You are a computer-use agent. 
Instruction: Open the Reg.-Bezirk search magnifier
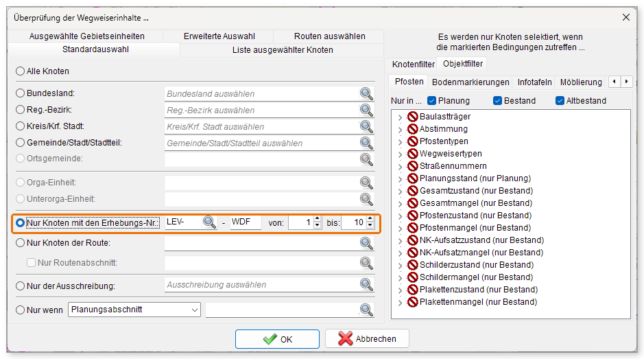tap(366, 111)
